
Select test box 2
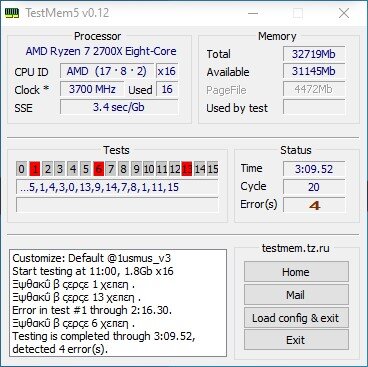coord(48,169)
